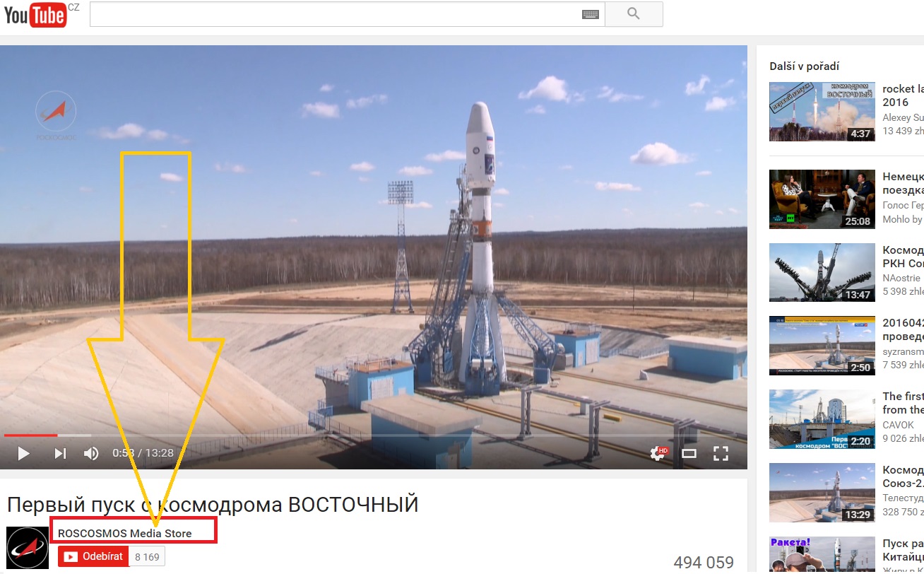Mute the video volume
Viewport: 924px width, 574px height.
pyautogui.click(x=91, y=454)
